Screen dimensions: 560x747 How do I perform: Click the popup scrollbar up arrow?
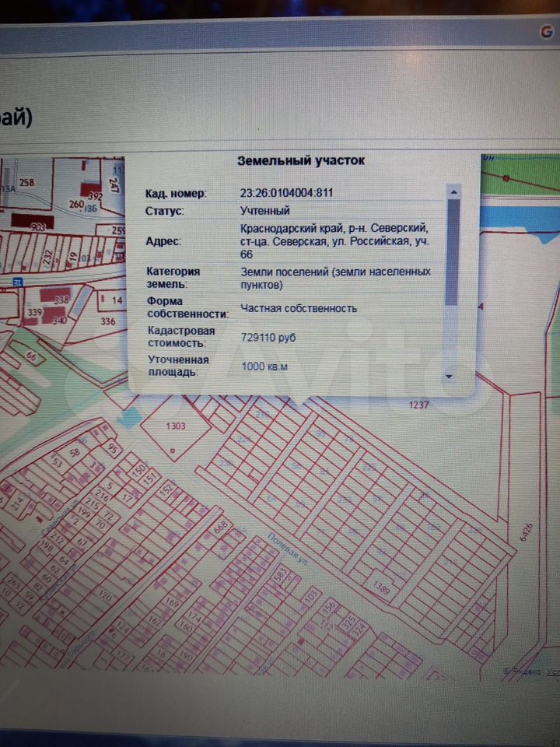pos(452,191)
